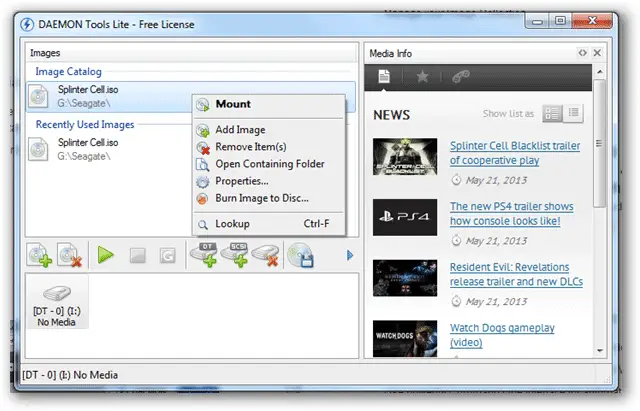Click the Remove virtual drive icon
The width and height of the screenshot is (640, 411).
pos(265,255)
